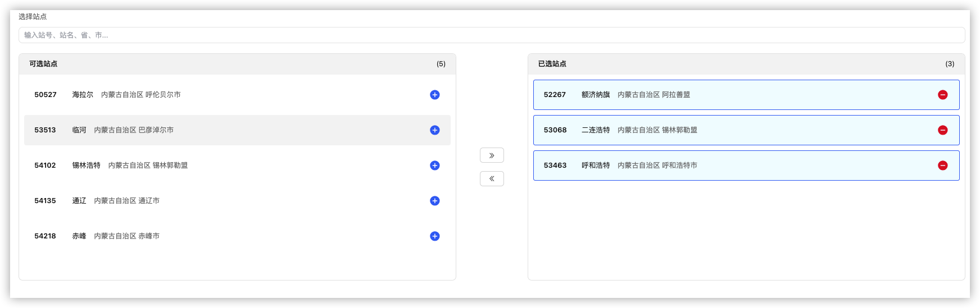The image size is (980, 308).
Task: Move all stations right with double-arrow button
Action: pos(492,155)
